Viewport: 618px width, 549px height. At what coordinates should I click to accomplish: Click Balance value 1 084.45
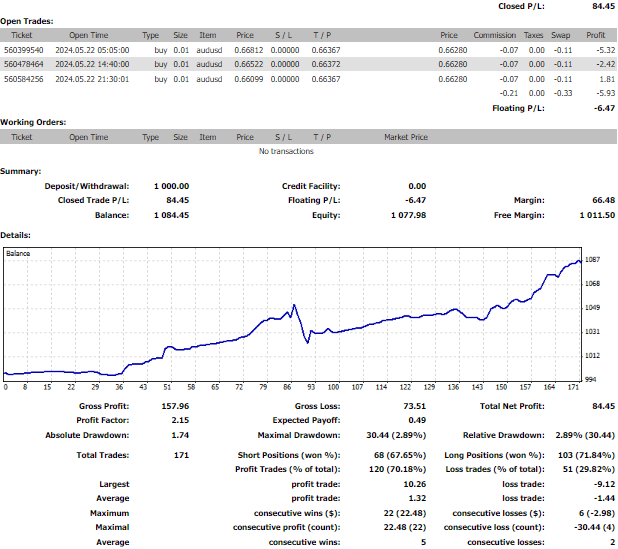[171, 215]
